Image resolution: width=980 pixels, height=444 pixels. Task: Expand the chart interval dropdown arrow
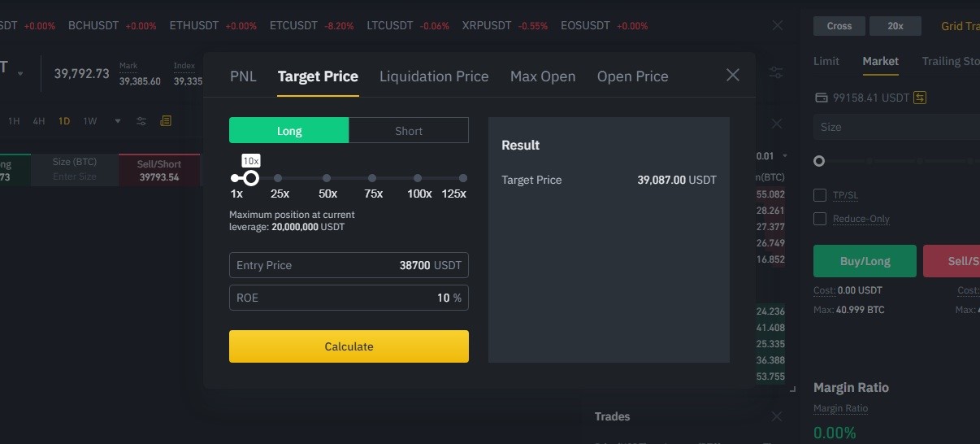point(118,121)
